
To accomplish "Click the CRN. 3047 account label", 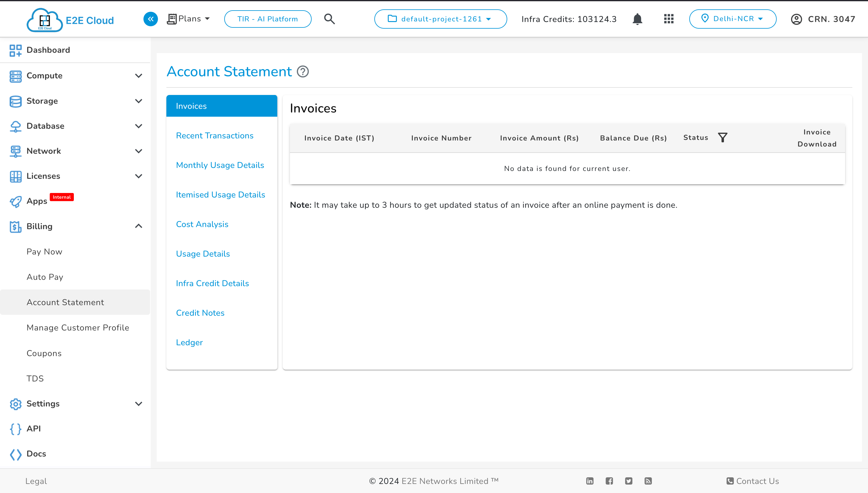I will (x=832, y=19).
